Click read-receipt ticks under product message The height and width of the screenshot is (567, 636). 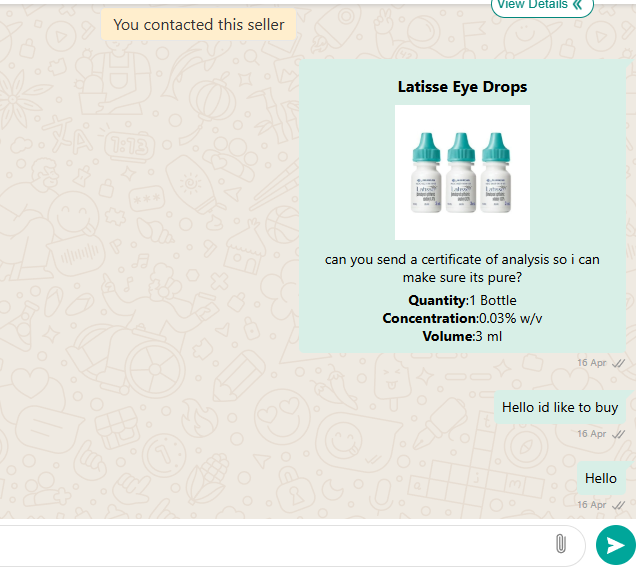tap(619, 363)
